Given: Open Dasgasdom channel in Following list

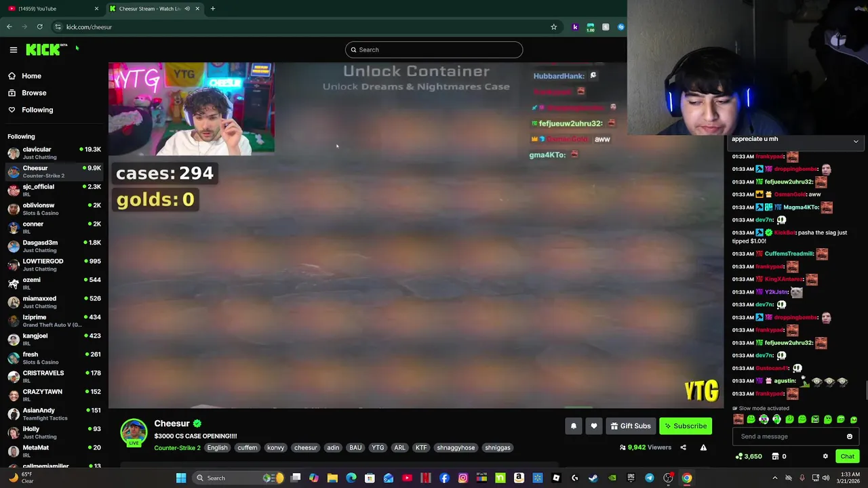Looking at the screenshot, I should point(54,246).
